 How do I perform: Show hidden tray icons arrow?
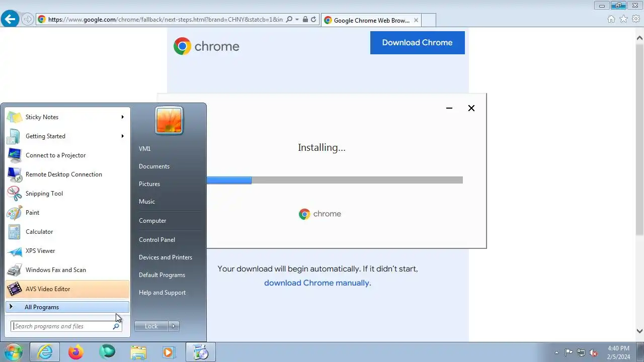[x=556, y=352]
